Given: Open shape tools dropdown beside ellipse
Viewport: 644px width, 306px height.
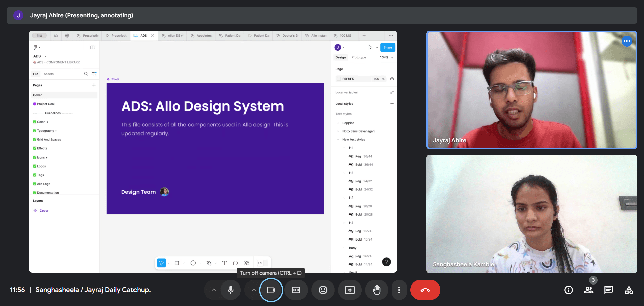Looking at the screenshot, I should (x=200, y=263).
